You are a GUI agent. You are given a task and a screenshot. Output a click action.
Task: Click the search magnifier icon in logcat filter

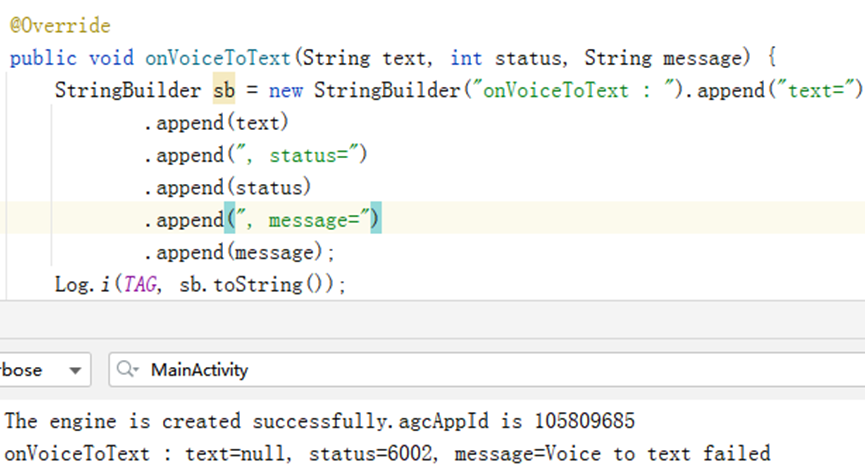[x=126, y=369]
